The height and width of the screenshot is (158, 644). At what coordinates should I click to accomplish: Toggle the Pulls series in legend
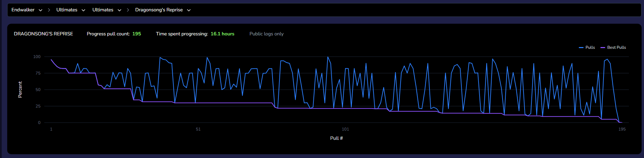[587, 47]
